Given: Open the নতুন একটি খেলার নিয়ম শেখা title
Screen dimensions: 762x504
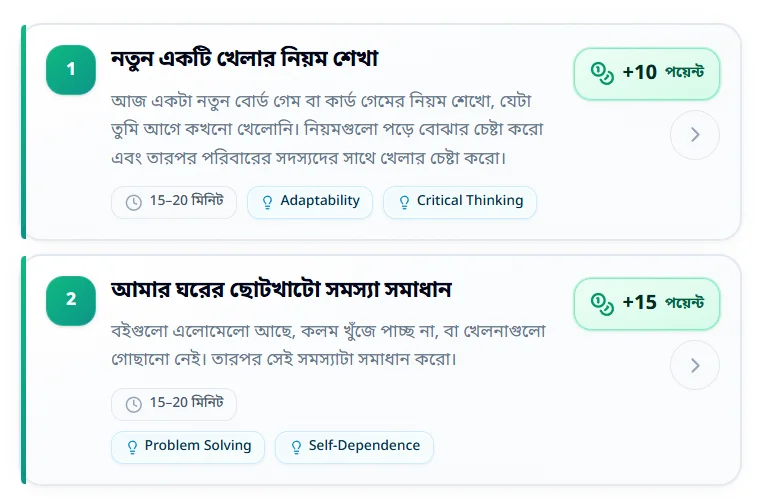Looking at the screenshot, I should (244, 59).
